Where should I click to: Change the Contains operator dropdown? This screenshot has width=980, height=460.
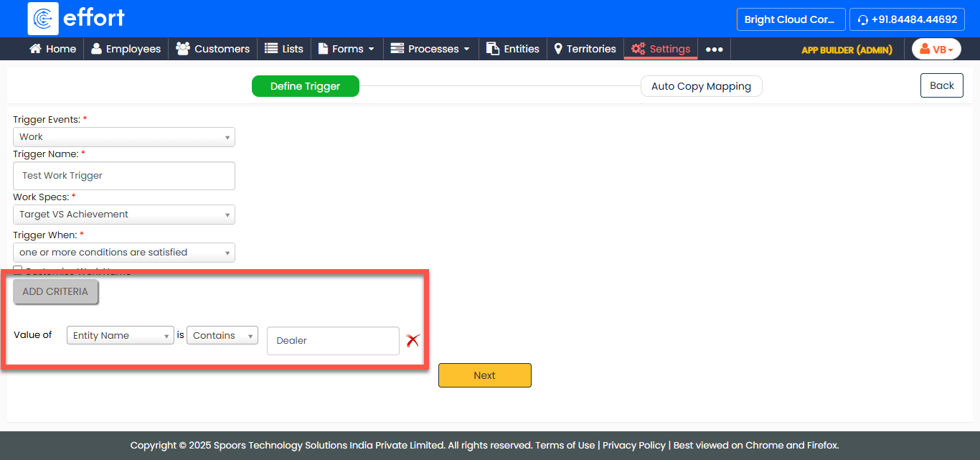(x=222, y=336)
